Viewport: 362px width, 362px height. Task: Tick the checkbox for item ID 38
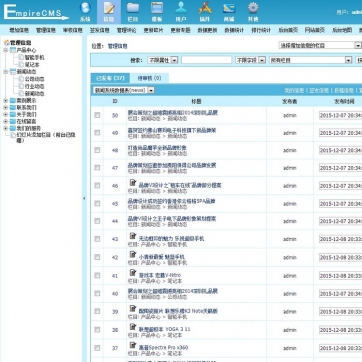[97, 330]
